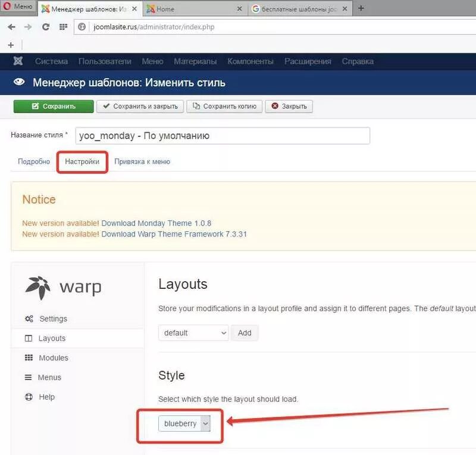The height and width of the screenshot is (455, 476).
Task: Open the Материалы menu
Action: (x=195, y=61)
